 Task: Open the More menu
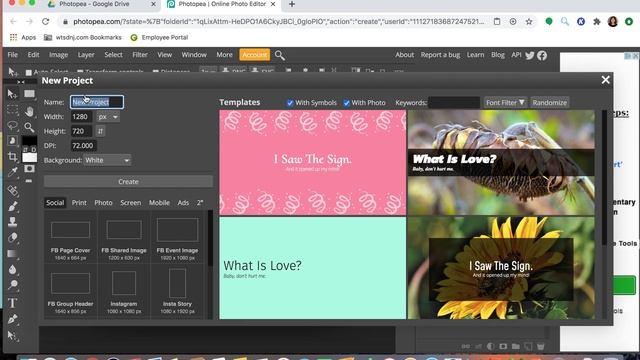(224, 55)
